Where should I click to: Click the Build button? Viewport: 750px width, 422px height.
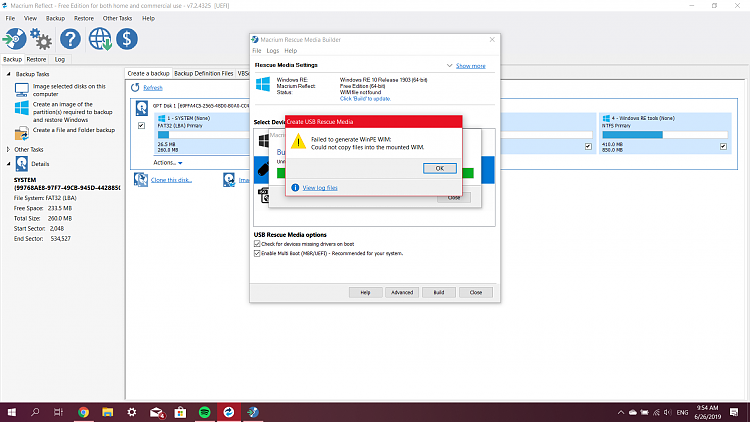tap(439, 292)
